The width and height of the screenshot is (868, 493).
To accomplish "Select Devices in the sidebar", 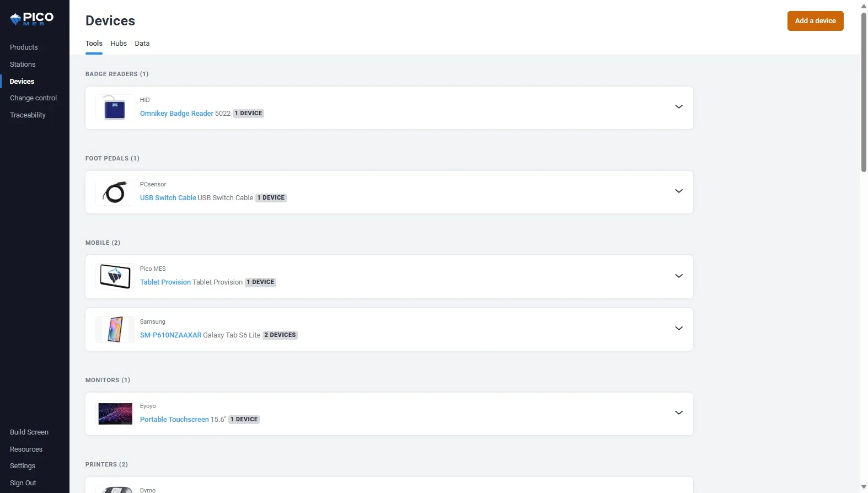I will [22, 82].
